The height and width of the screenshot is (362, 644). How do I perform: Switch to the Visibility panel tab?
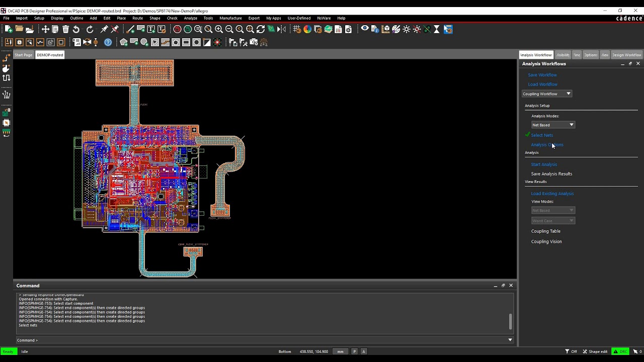click(x=562, y=55)
